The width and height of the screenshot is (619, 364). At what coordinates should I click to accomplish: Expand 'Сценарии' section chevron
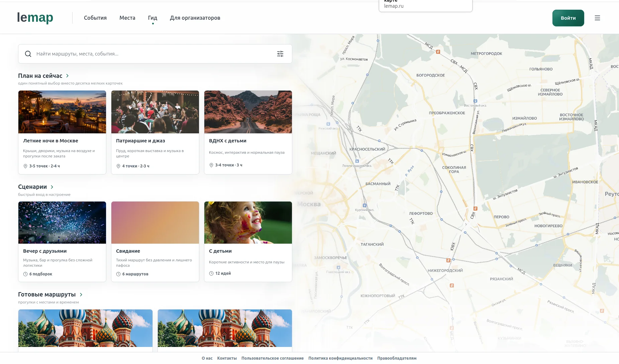52,187
